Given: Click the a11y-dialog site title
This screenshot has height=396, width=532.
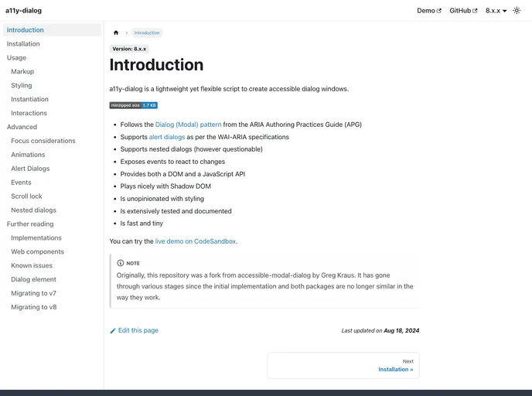Looking at the screenshot, I should coord(24,11).
